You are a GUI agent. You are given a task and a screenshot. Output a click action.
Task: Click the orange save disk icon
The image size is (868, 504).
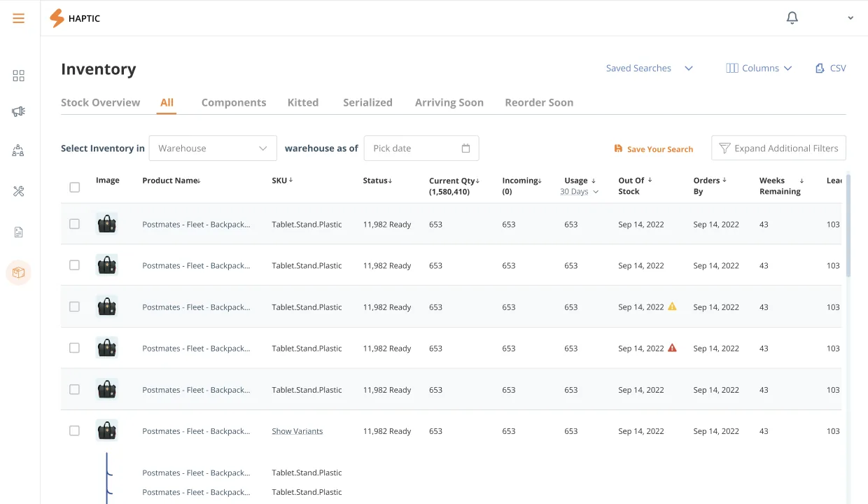tap(618, 148)
